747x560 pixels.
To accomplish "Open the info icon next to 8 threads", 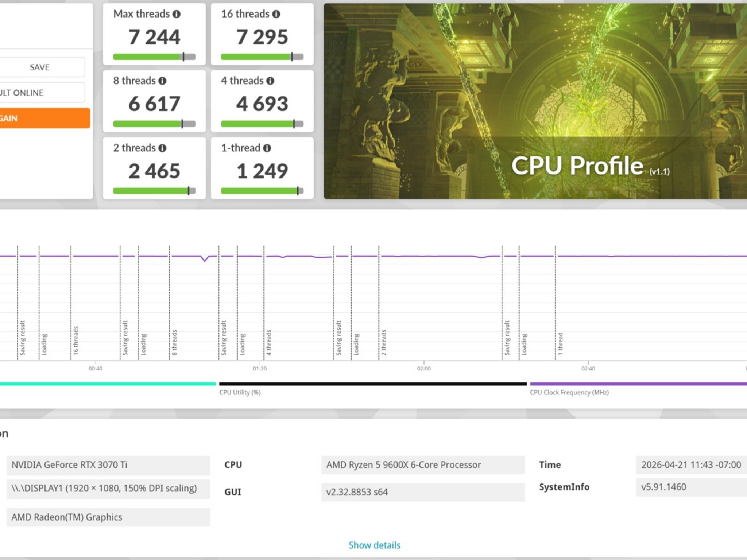I will click(x=162, y=81).
